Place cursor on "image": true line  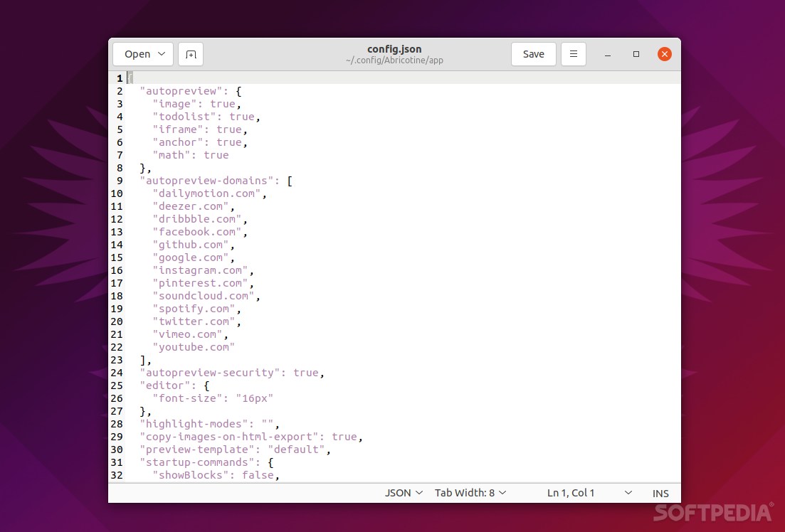(196, 104)
